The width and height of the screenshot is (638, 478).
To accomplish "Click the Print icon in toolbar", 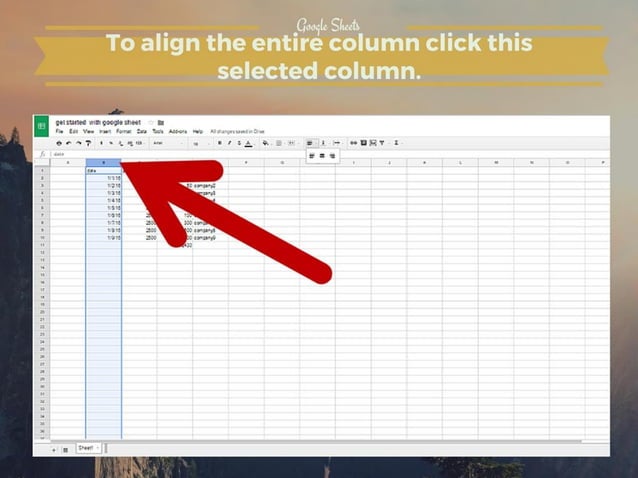I will (59, 143).
